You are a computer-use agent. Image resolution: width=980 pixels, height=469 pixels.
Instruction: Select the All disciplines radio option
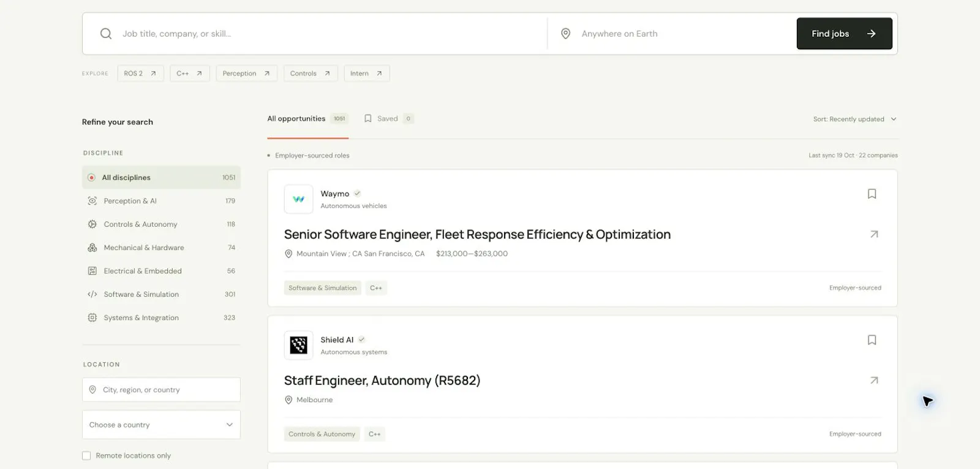coord(161,178)
